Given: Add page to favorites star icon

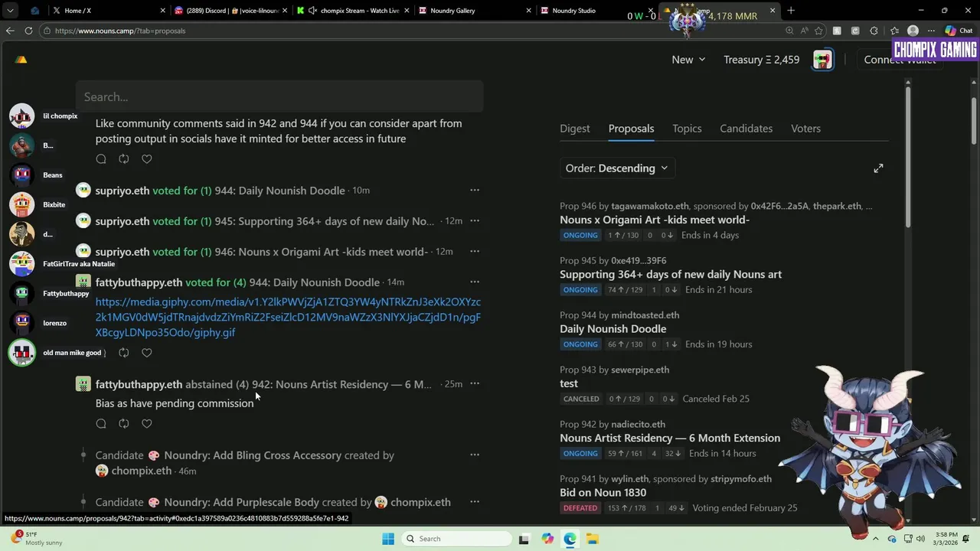Looking at the screenshot, I should (x=818, y=31).
